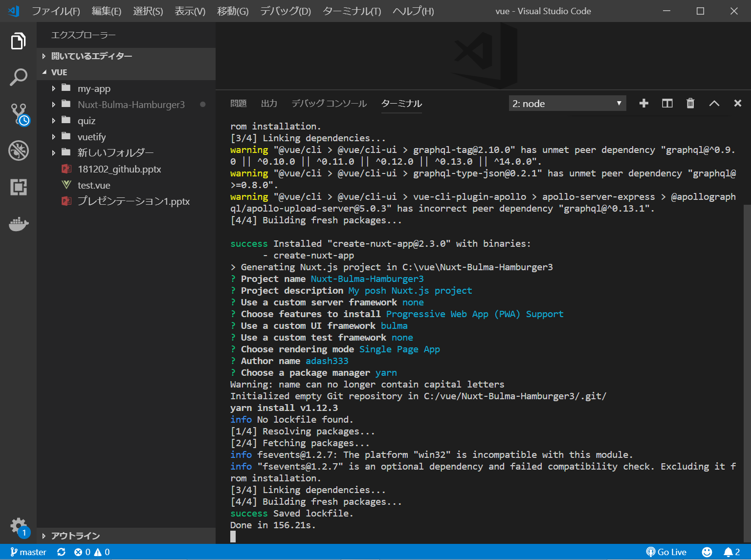Click the Go Live status bar button
The height and width of the screenshot is (560, 751).
click(666, 552)
